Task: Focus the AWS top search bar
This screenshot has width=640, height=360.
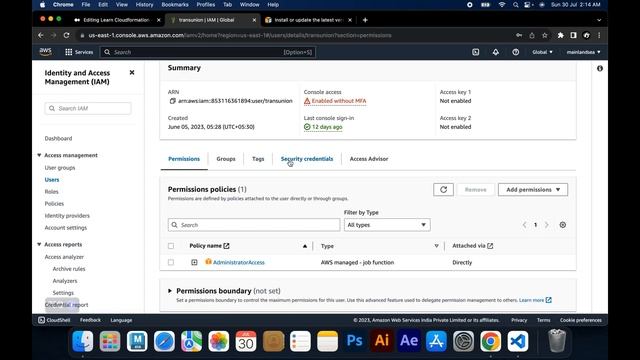Action: point(208,52)
